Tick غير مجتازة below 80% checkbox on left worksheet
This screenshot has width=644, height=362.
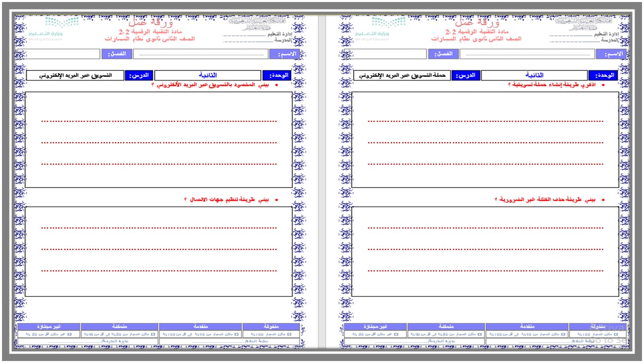tap(70, 334)
